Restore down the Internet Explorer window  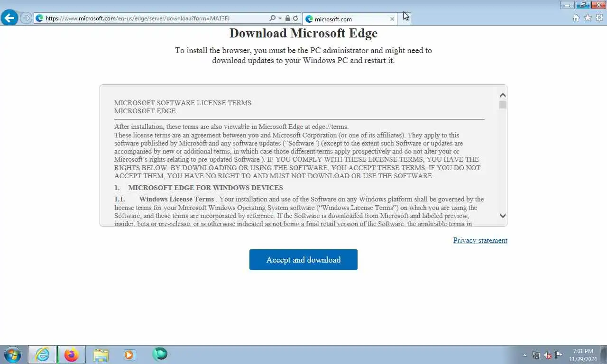(x=583, y=5)
